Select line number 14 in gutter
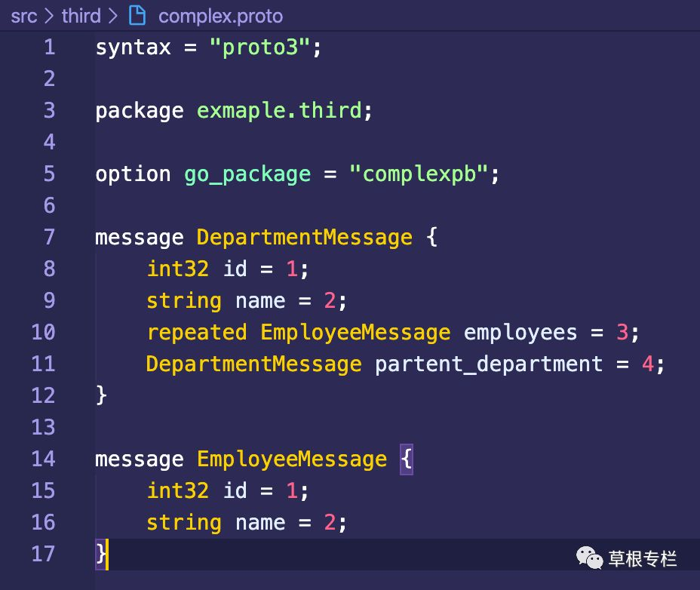Image resolution: width=700 pixels, height=590 pixels. [43, 459]
